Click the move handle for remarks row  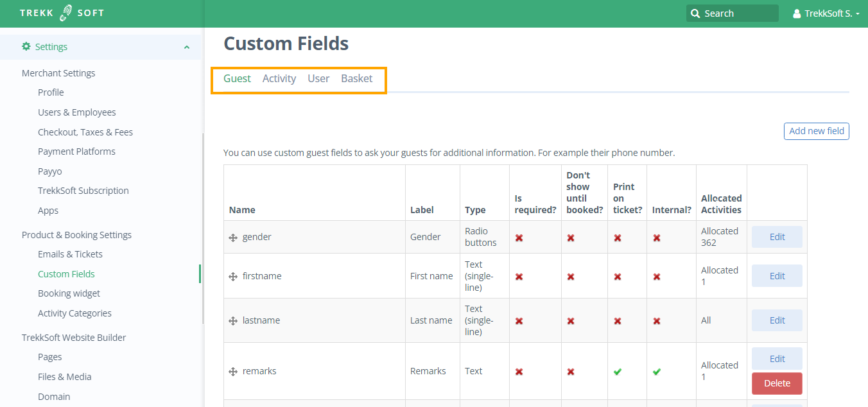pos(233,372)
